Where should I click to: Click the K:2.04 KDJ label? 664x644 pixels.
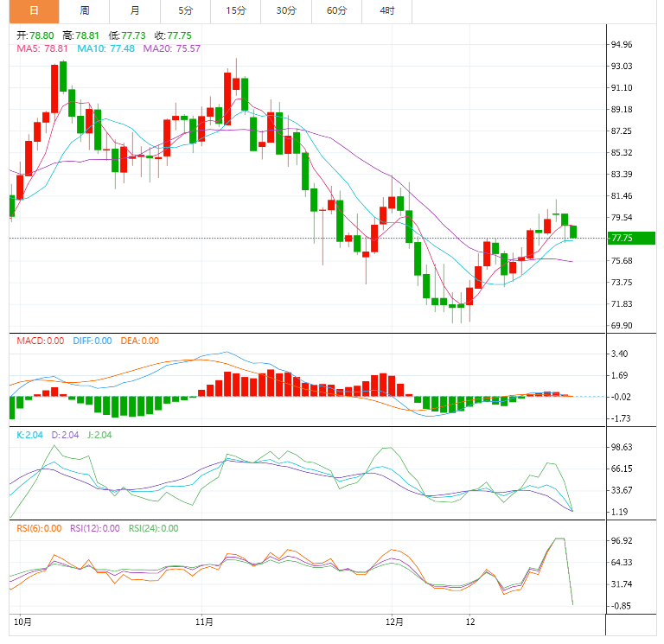tap(29, 435)
